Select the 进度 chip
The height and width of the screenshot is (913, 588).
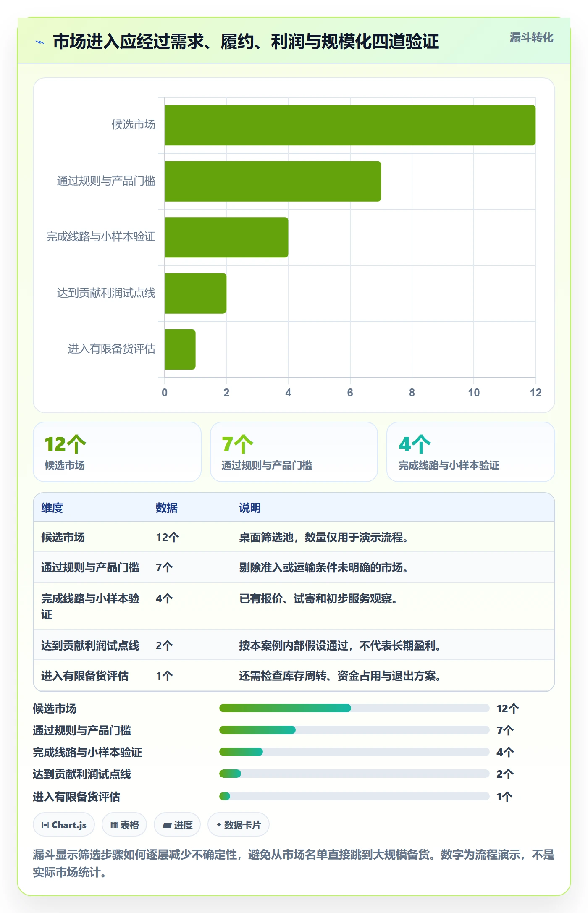click(x=177, y=825)
